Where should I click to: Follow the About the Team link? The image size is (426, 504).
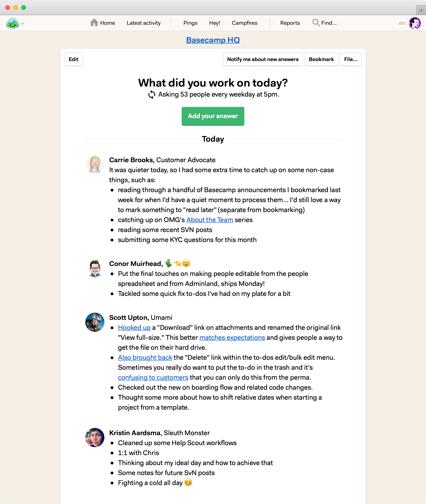coord(210,220)
